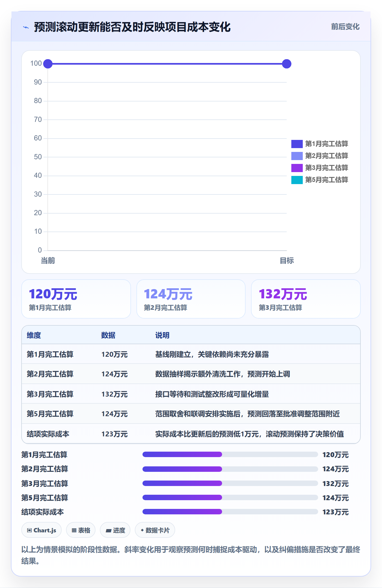Click the progress bar for 结项实际成本
This screenshot has height=588, width=382.
230,512
